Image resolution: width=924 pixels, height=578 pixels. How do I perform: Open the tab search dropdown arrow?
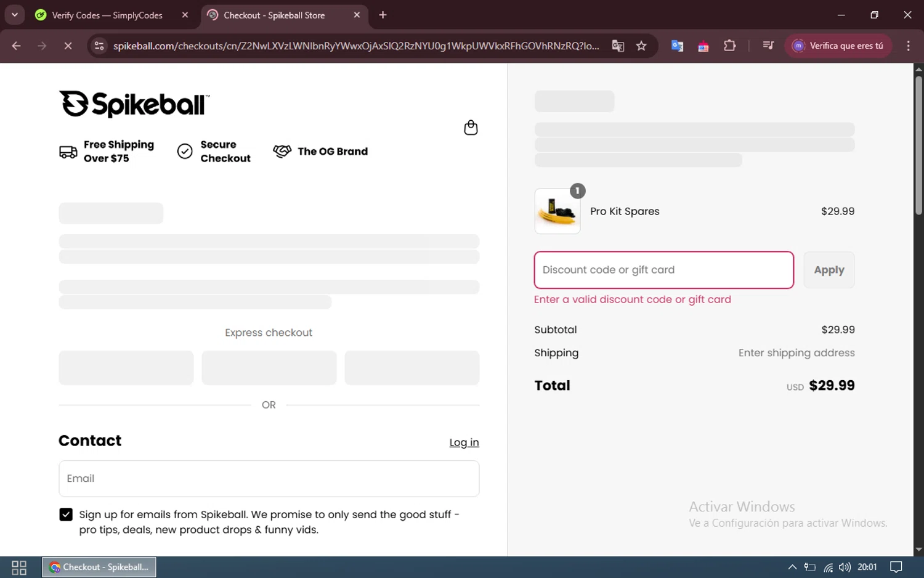15,15
